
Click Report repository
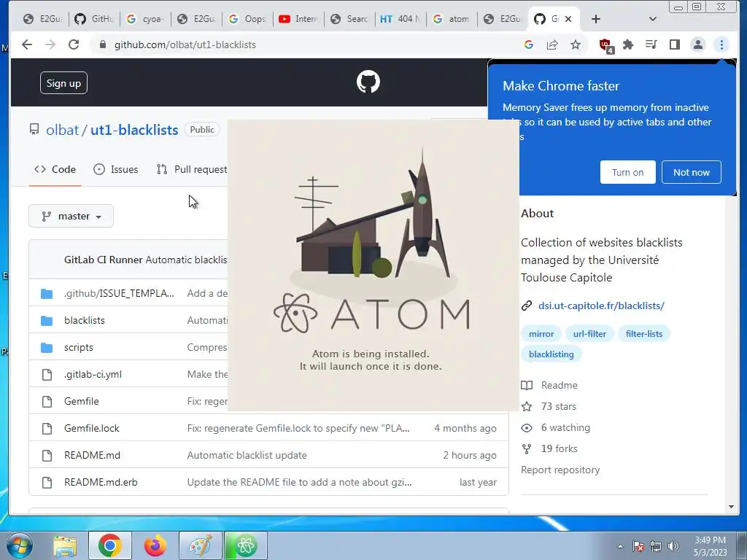(x=560, y=470)
